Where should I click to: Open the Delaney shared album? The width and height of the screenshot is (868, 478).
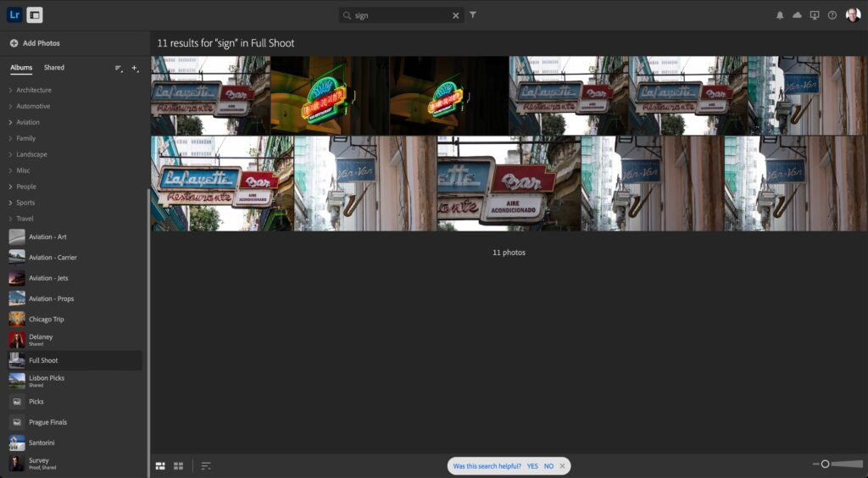(75, 340)
